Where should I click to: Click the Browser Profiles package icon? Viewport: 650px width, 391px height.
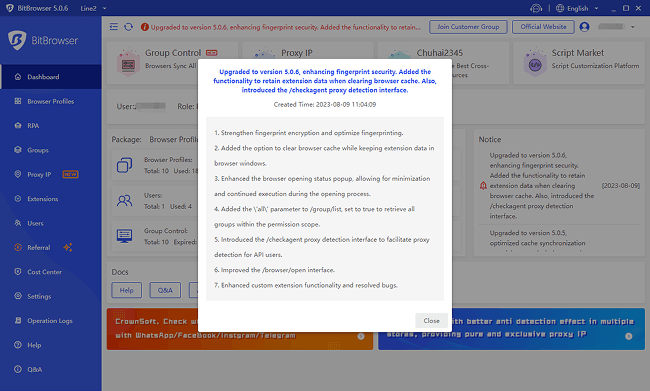[124, 165]
